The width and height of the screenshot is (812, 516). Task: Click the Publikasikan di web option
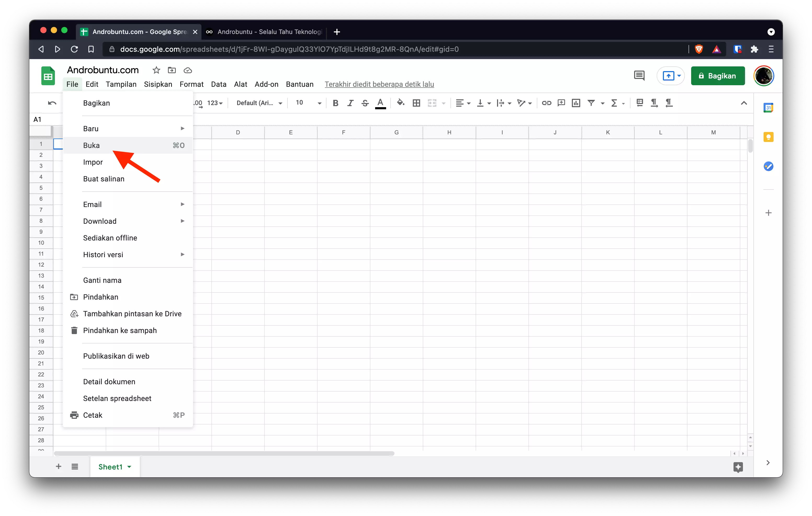[x=116, y=356]
